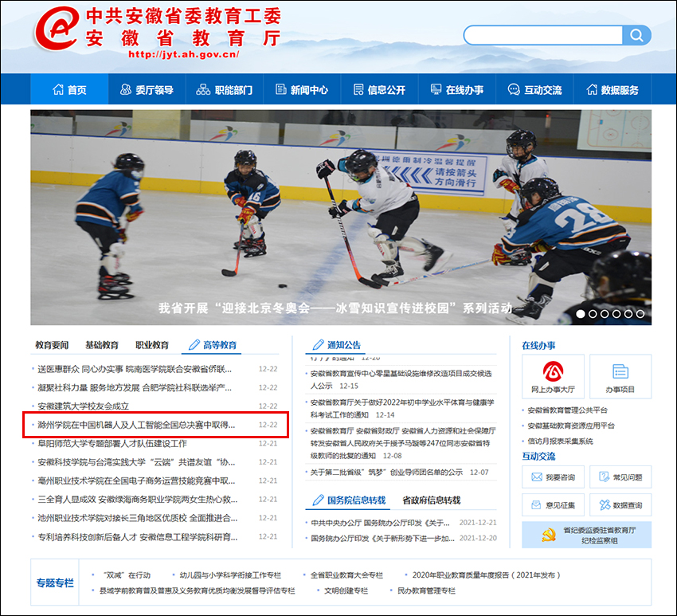Screen dimensions: 677x616
Task: Focus the site search input field
Action: tap(543, 35)
